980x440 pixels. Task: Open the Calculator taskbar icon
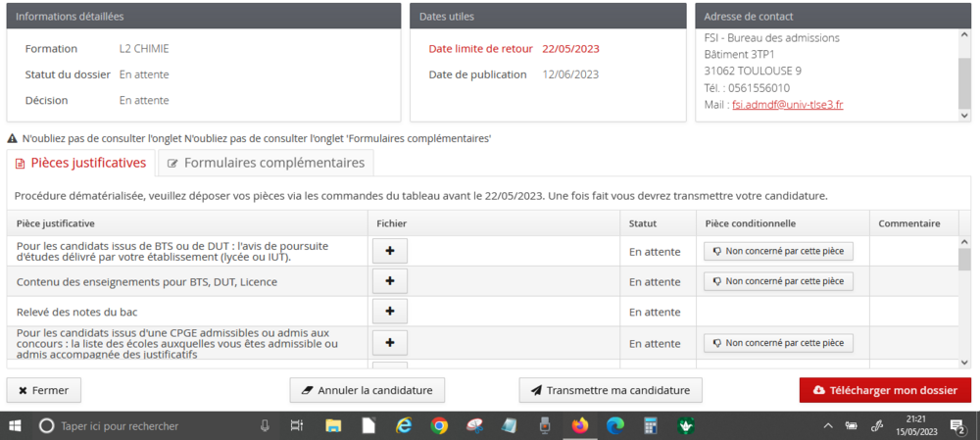tap(650, 426)
